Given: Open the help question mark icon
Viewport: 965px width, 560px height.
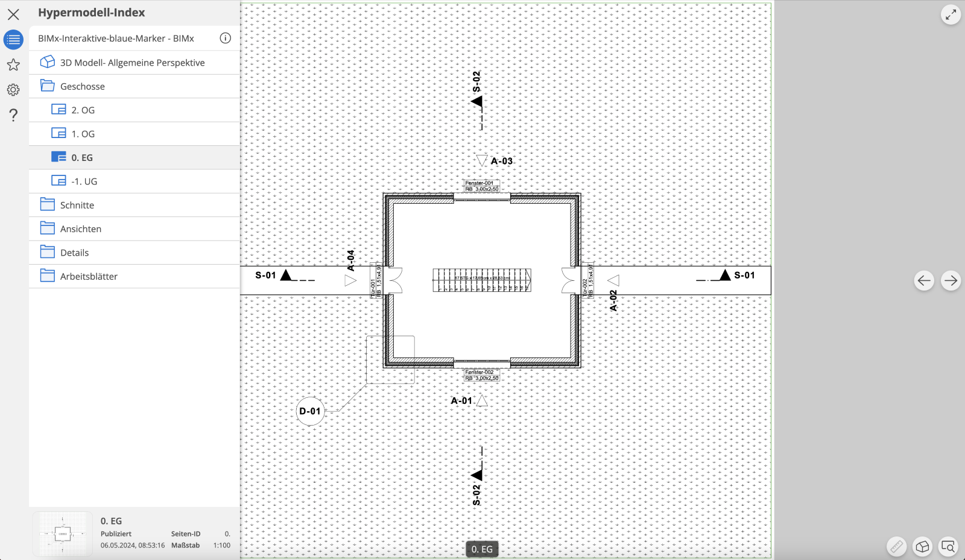Looking at the screenshot, I should click(x=13, y=115).
